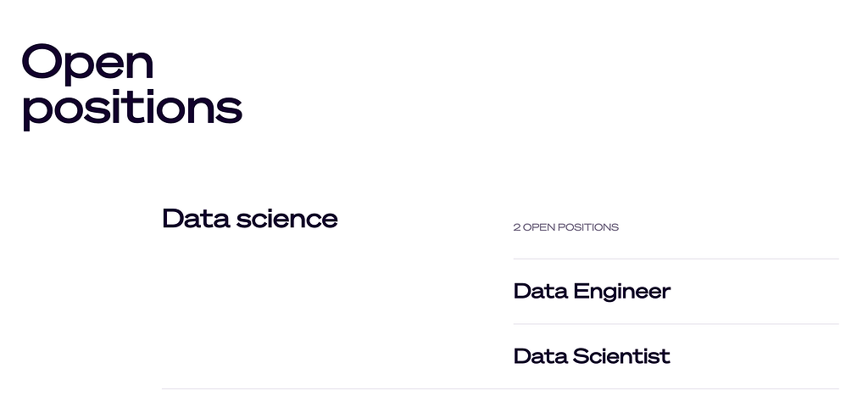Click "POSITIONS" in the small count label
Image resolution: width=868 pixels, height=402 pixels.
pos(588,227)
